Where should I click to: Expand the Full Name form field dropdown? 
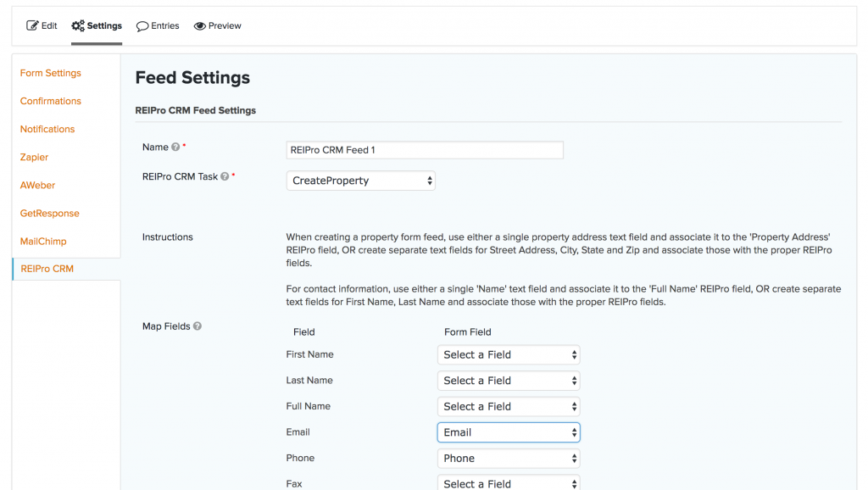point(509,406)
